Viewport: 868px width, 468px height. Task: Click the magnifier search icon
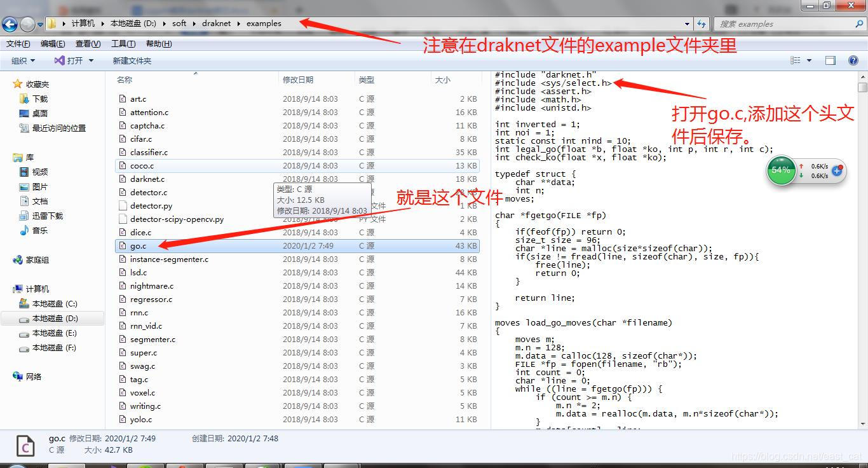tap(859, 24)
